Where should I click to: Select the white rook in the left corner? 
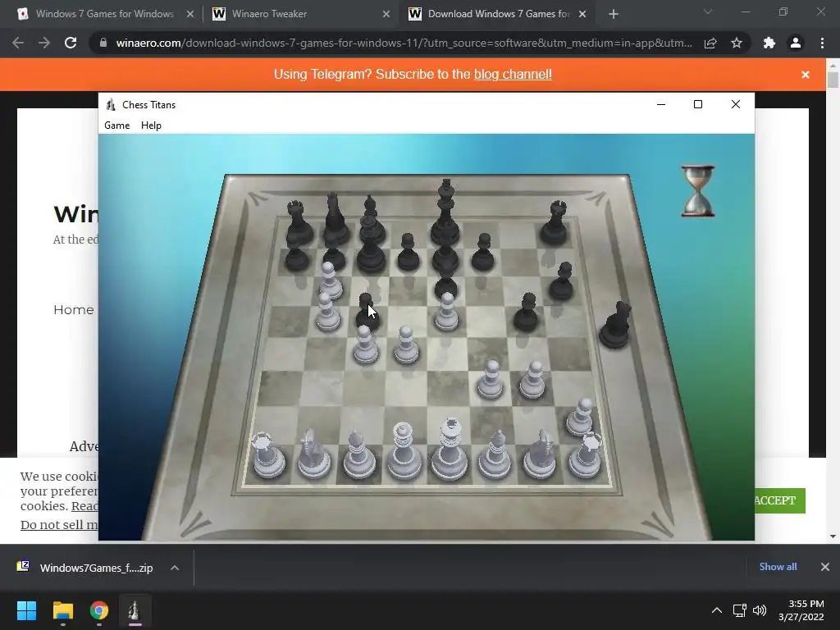(268, 455)
